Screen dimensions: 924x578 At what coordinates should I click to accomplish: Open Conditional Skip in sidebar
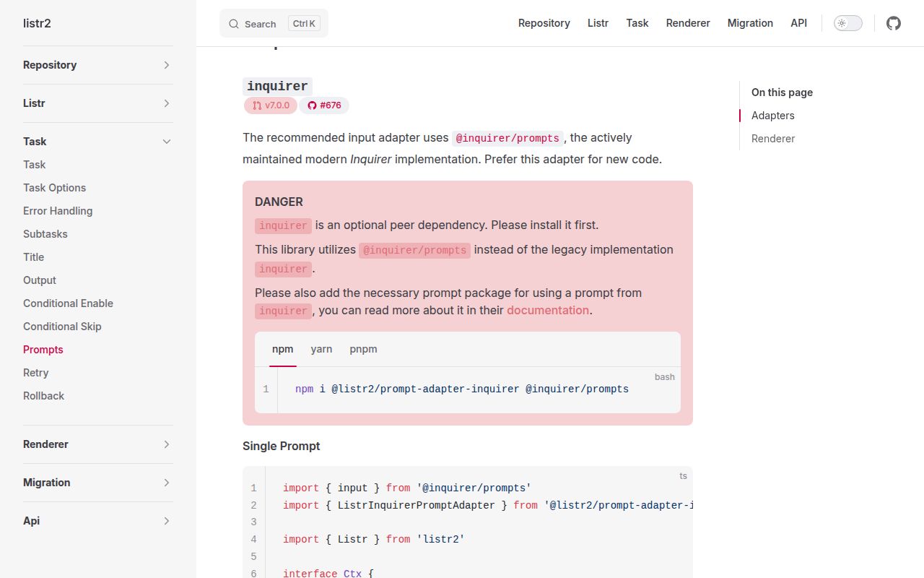tap(62, 327)
